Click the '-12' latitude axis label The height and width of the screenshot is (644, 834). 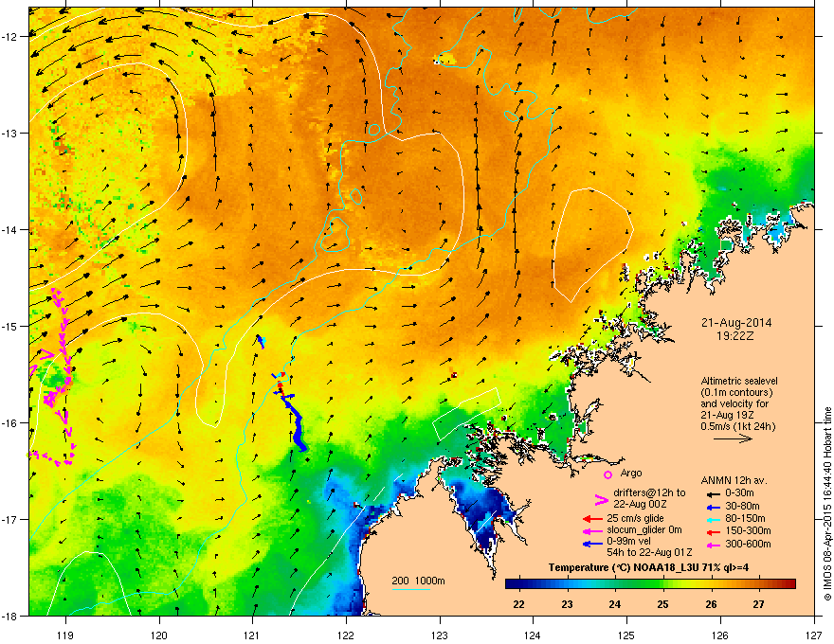pos(10,37)
